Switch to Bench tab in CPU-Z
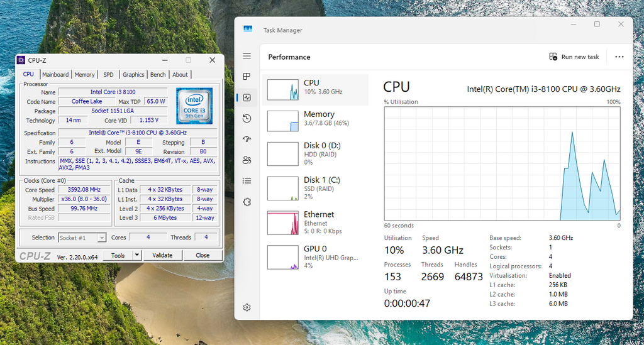This screenshot has height=345, width=644. (x=158, y=75)
